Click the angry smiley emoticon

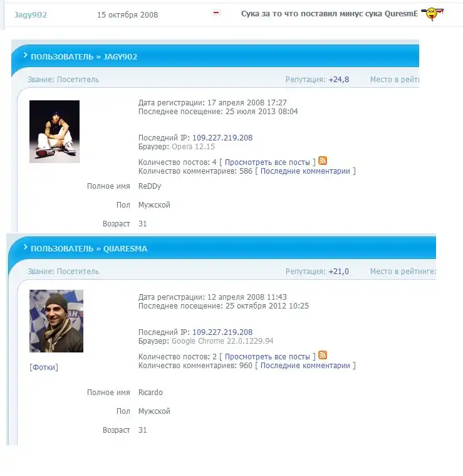click(x=433, y=14)
